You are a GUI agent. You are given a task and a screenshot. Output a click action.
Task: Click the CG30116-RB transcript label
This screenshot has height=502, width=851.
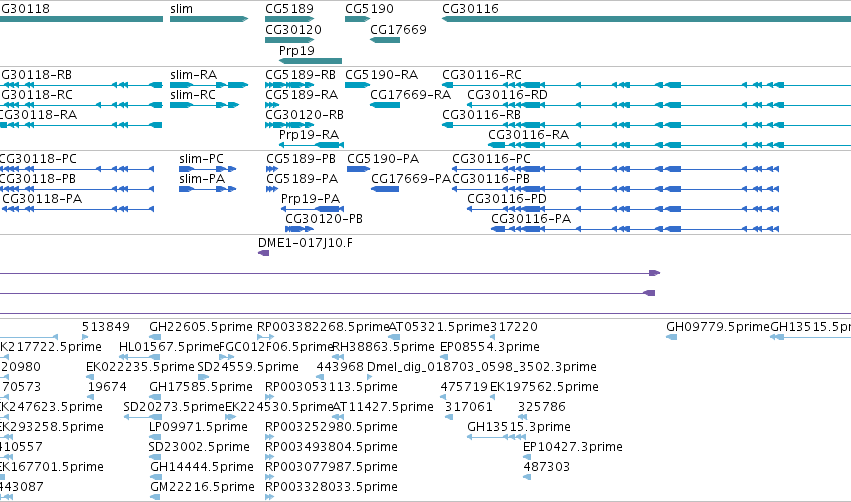(x=481, y=115)
